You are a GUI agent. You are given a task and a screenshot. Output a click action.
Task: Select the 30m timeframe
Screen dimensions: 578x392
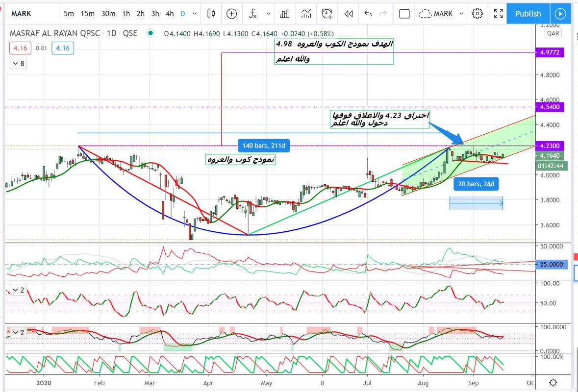108,14
